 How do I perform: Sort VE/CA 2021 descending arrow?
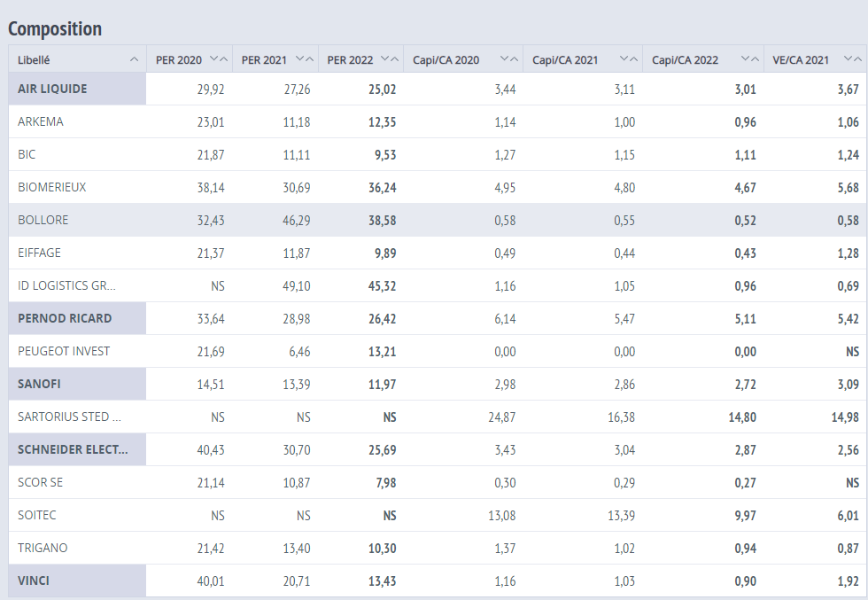pos(849,59)
